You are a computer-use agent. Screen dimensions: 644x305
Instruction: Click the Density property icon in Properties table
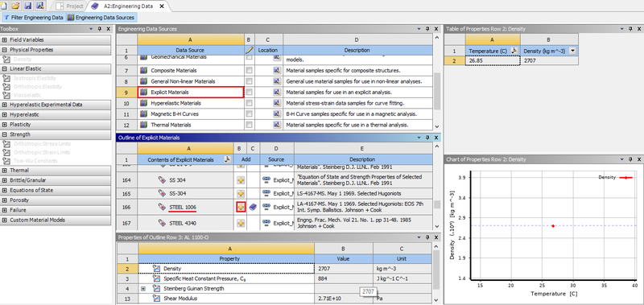coord(156,269)
